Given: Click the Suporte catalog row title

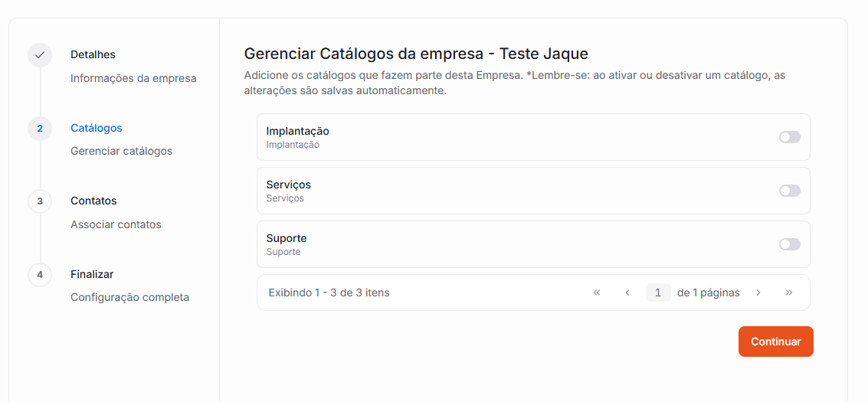Looking at the screenshot, I should point(287,238).
